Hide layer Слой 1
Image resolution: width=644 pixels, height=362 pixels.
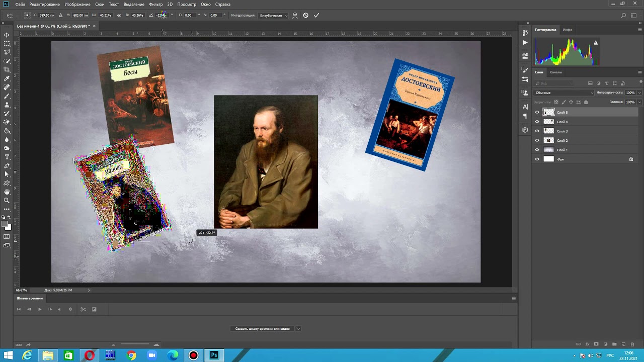coord(537,150)
